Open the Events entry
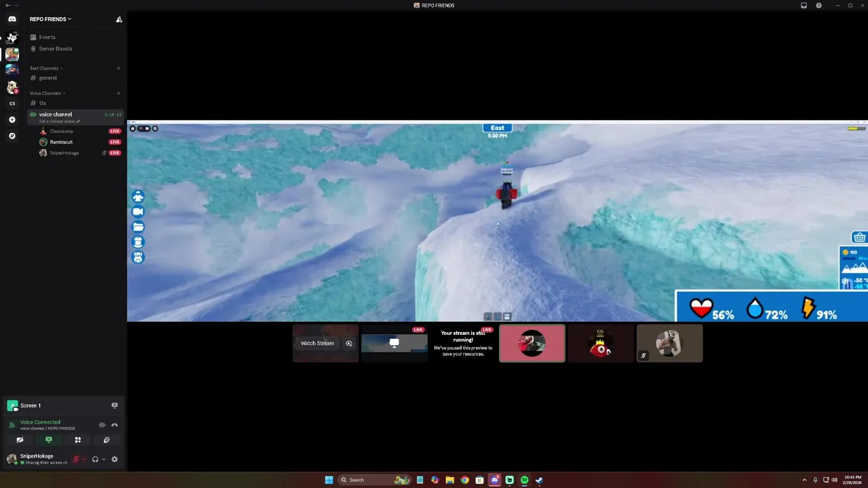This screenshot has height=488, width=868. point(75,37)
